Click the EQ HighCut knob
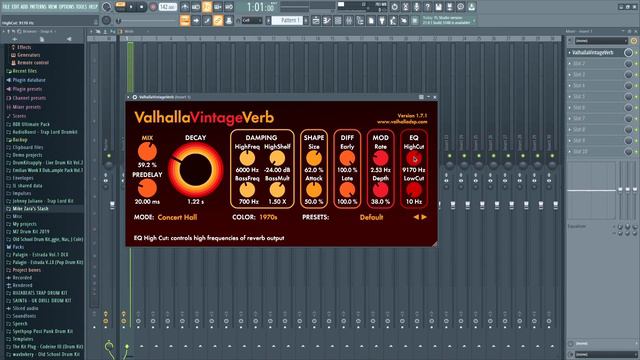 (x=413, y=158)
